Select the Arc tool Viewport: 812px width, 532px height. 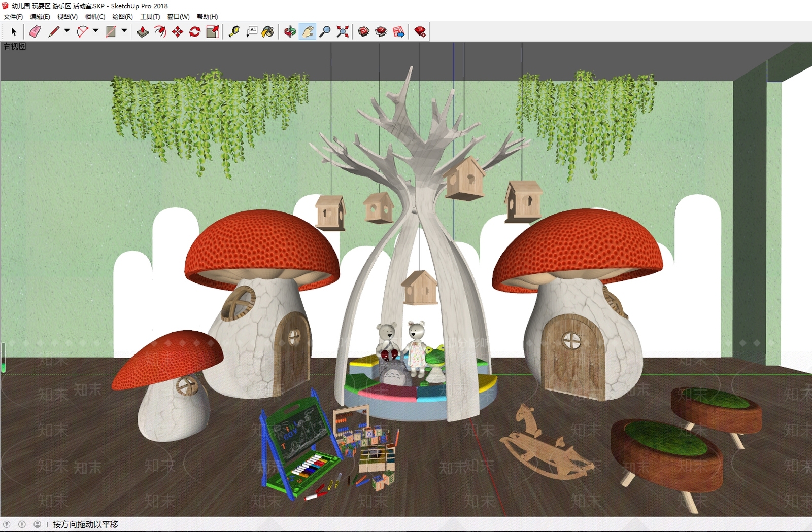pyautogui.click(x=82, y=32)
